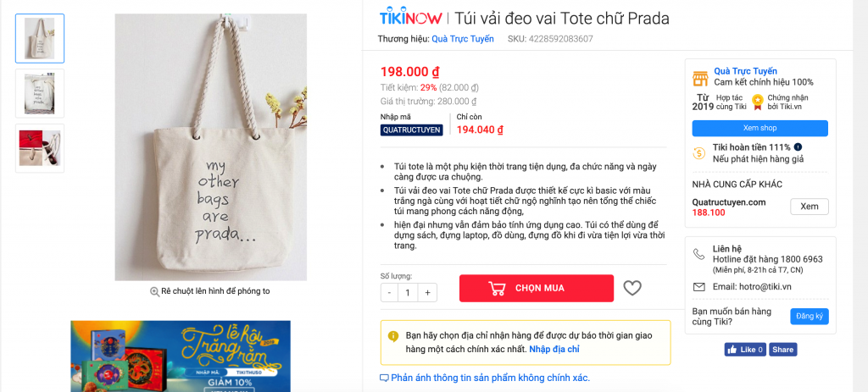Add product to wishlist with heart icon
This screenshot has height=392, width=868.
pyautogui.click(x=632, y=288)
